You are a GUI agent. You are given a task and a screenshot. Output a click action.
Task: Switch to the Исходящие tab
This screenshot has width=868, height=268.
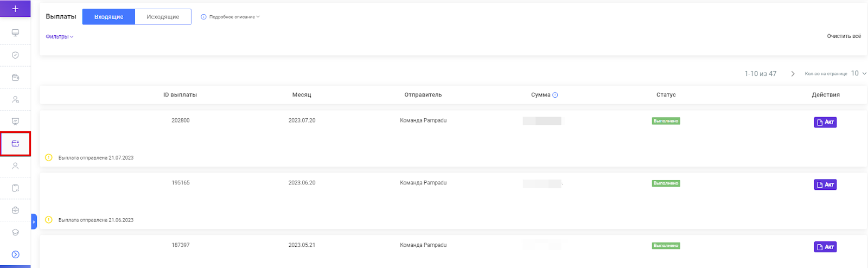[163, 17]
